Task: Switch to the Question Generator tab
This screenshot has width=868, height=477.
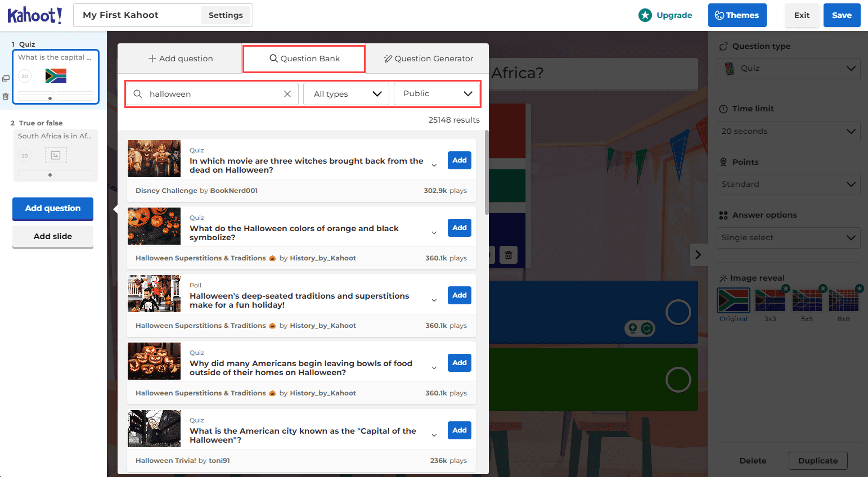Action: coord(428,58)
